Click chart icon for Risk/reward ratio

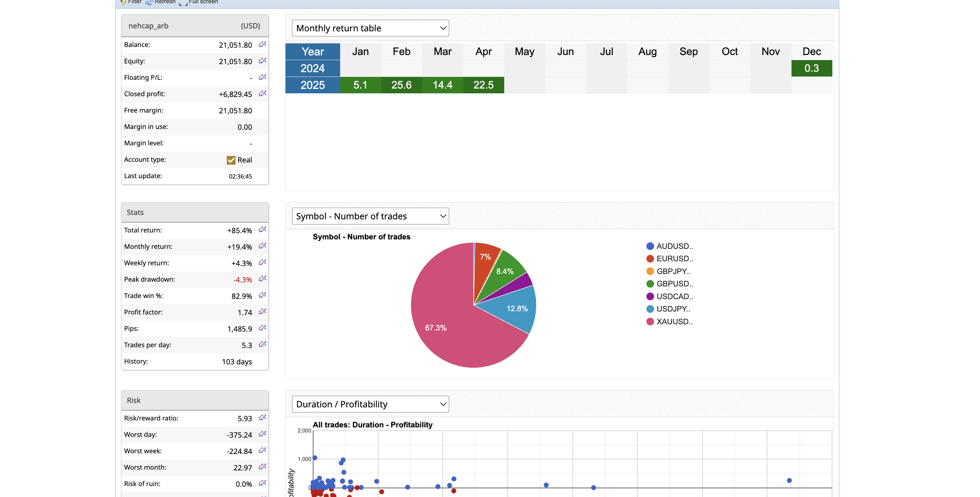(262, 418)
